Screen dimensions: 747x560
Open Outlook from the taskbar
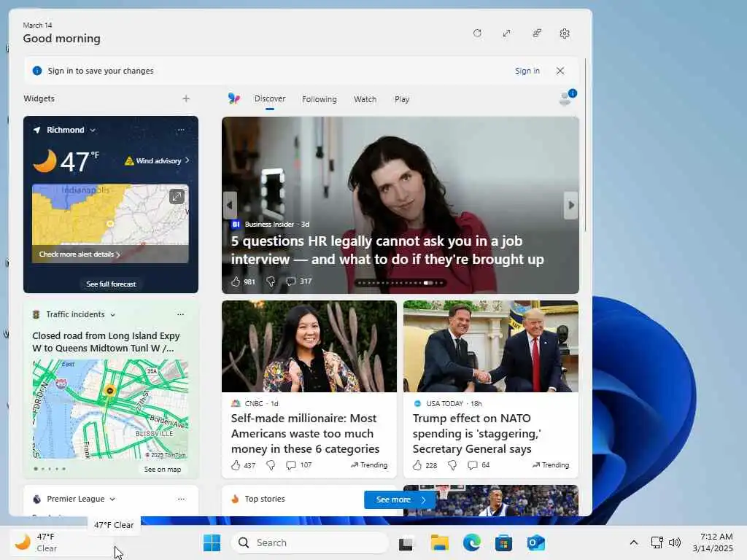[536, 542]
